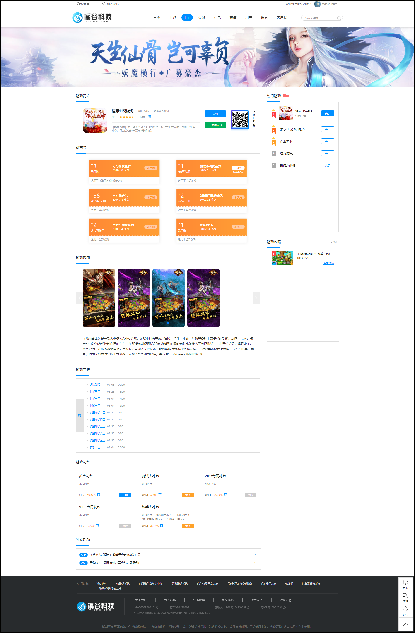Open the top-ranked game's thumbnail in the sidebar

click(x=285, y=113)
